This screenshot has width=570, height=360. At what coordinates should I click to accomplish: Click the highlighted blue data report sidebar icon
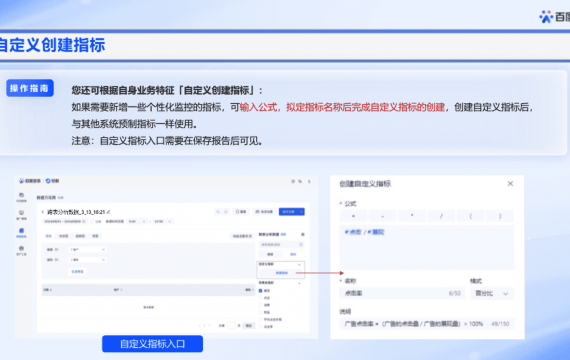[x=21, y=231]
